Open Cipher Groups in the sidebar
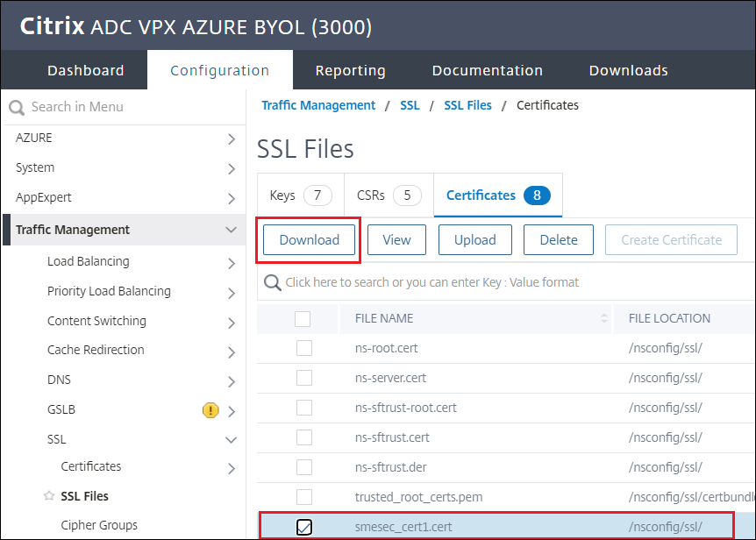Screen dimensions: 756x540 [x=99, y=525]
